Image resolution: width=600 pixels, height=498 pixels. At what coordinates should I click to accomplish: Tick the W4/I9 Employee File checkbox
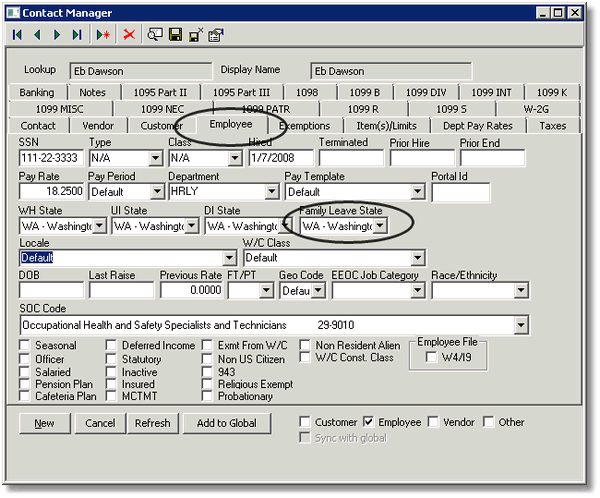(431, 357)
